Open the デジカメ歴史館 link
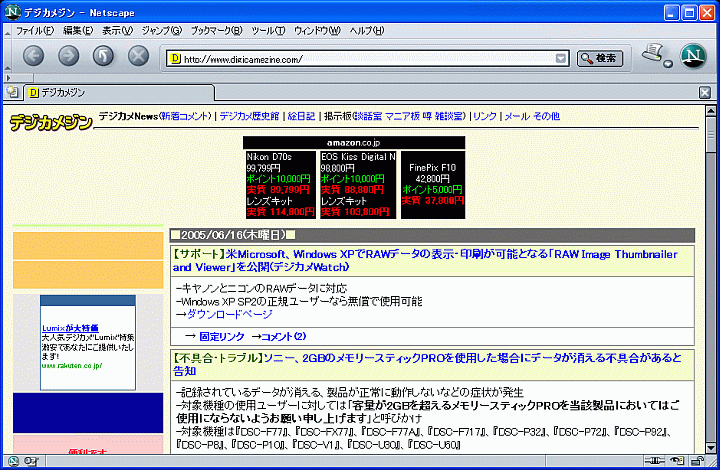 (x=250, y=116)
